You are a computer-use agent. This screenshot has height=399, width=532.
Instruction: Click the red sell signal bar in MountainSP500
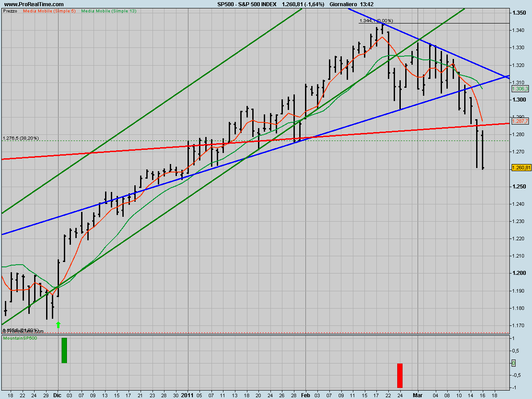[x=399, y=376]
